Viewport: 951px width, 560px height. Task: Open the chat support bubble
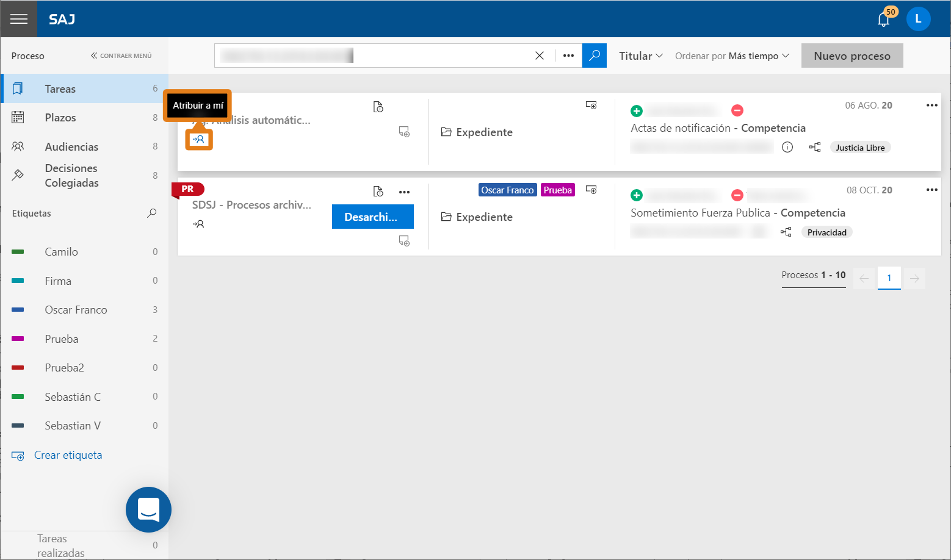tap(148, 509)
